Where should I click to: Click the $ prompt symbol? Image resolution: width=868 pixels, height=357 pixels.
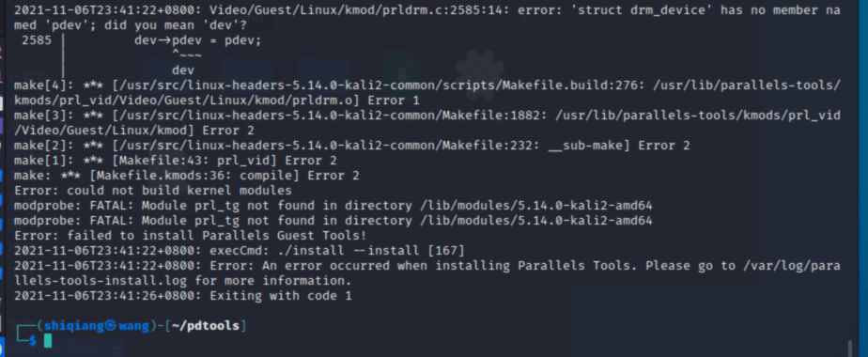pyautogui.click(x=33, y=341)
